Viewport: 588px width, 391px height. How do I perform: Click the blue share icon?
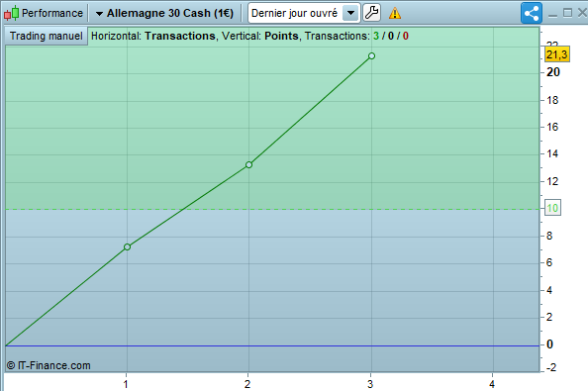532,13
